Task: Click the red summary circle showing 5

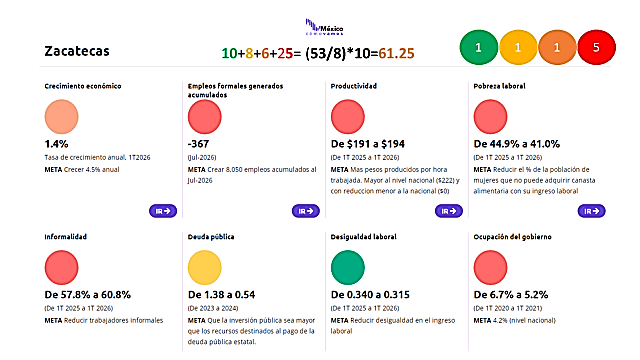Action: [596, 47]
